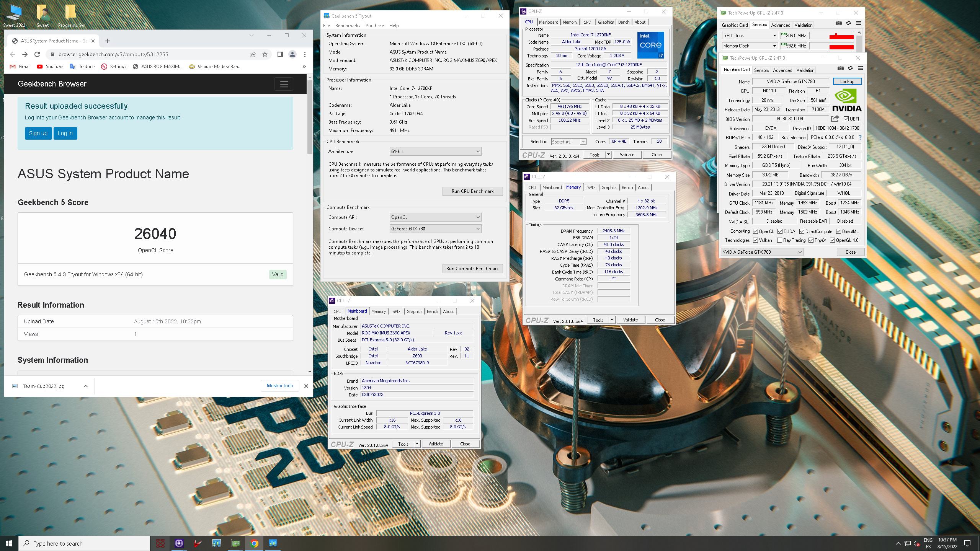Open the notification center icon
The image size is (980, 551).
967,543
